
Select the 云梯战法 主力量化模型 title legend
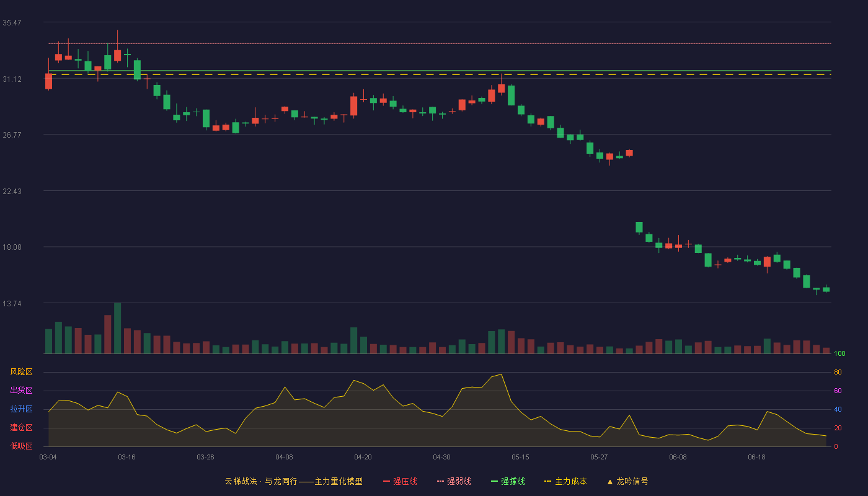pos(293,481)
